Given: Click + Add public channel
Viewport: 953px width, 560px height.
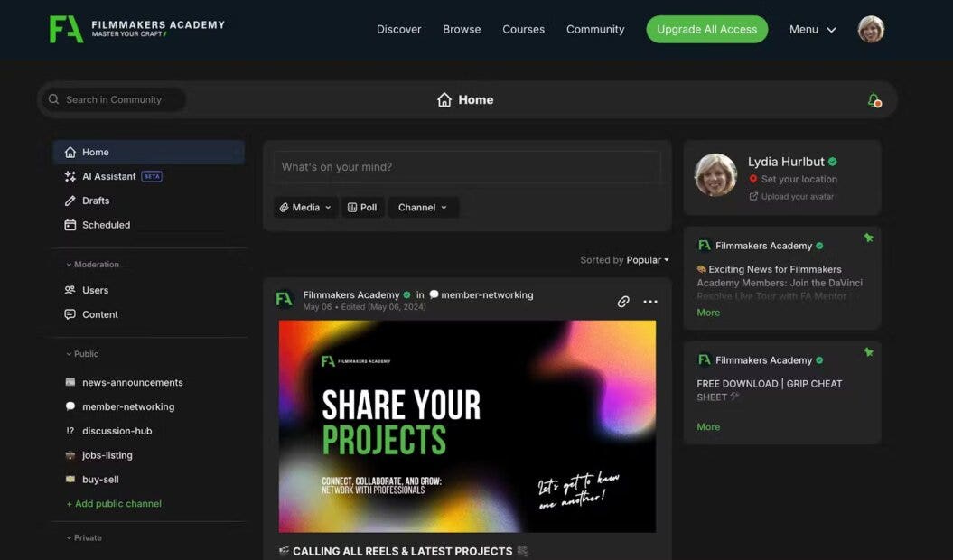Looking at the screenshot, I should click(x=114, y=503).
